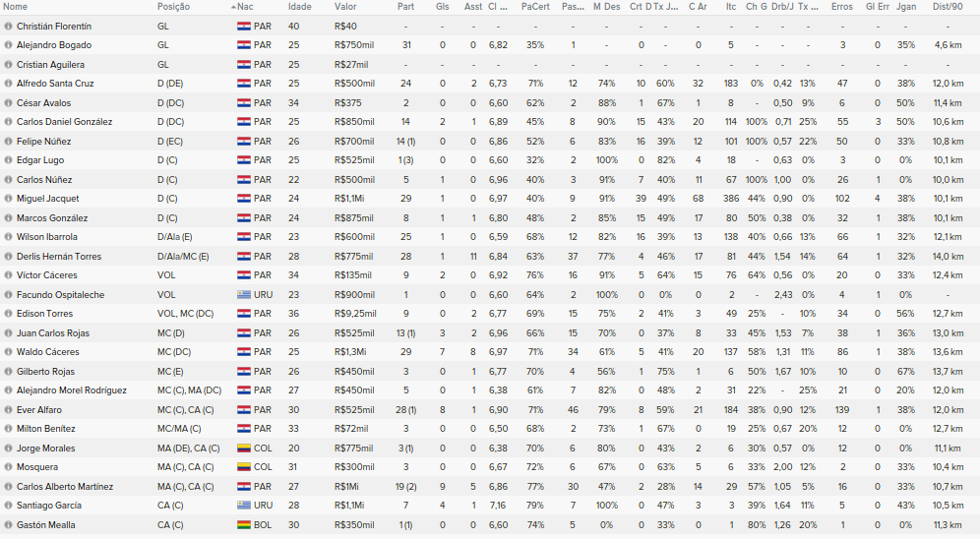Select Alejandro Morel Rodríguez name
This screenshot has height=539, width=980.
[72, 390]
